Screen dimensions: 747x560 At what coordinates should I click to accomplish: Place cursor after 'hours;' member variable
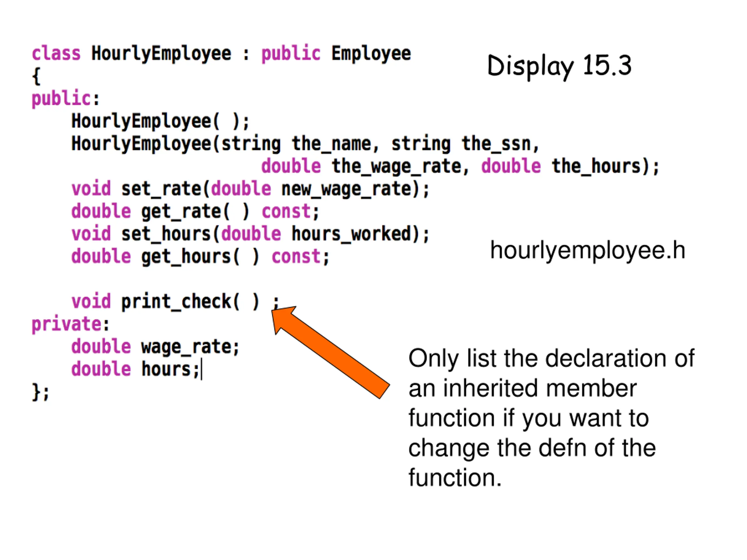[x=200, y=369]
